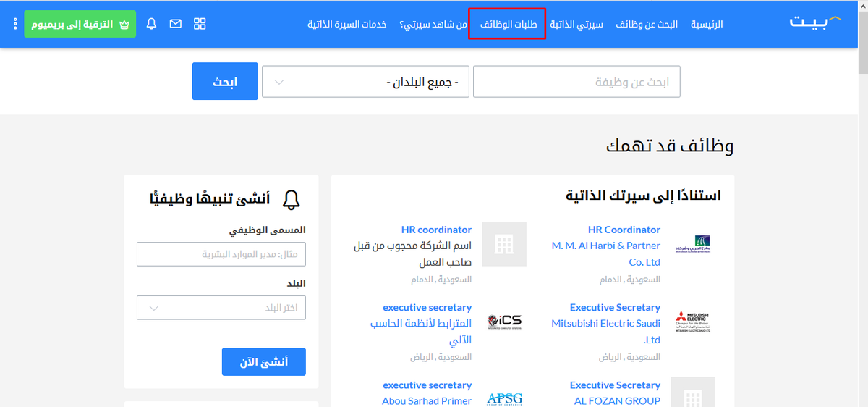The width and height of the screenshot is (868, 407).
Task: Focus the ابحث عن وظيفة search field
Action: [576, 82]
